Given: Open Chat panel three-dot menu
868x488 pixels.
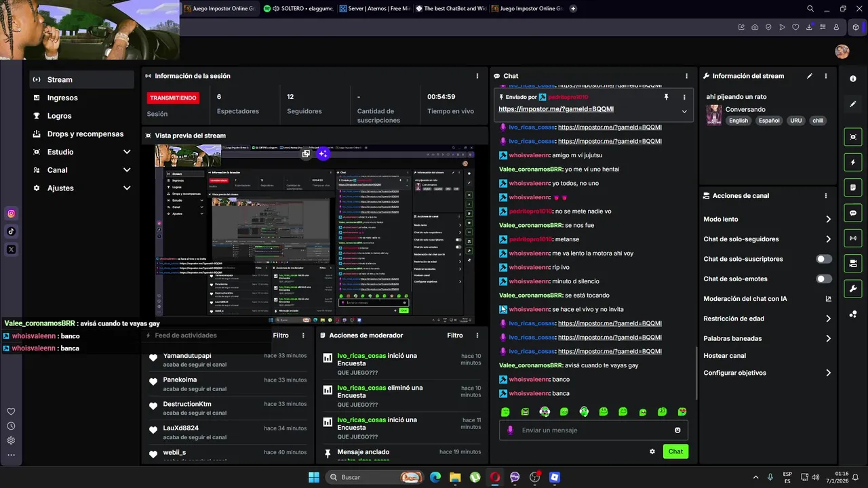Looking at the screenshot, I should 686,76.
